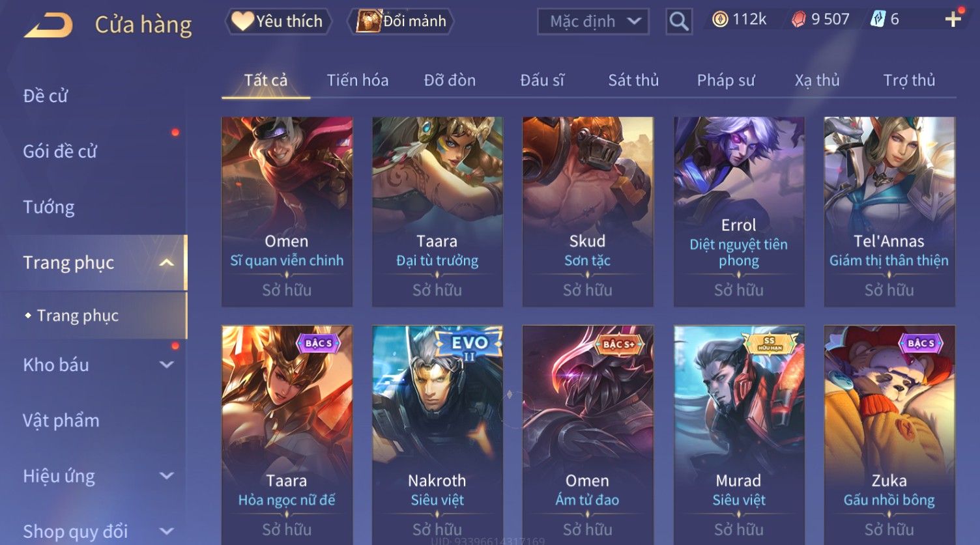Open Gói đề cử in the sidebar

(60, 152)
